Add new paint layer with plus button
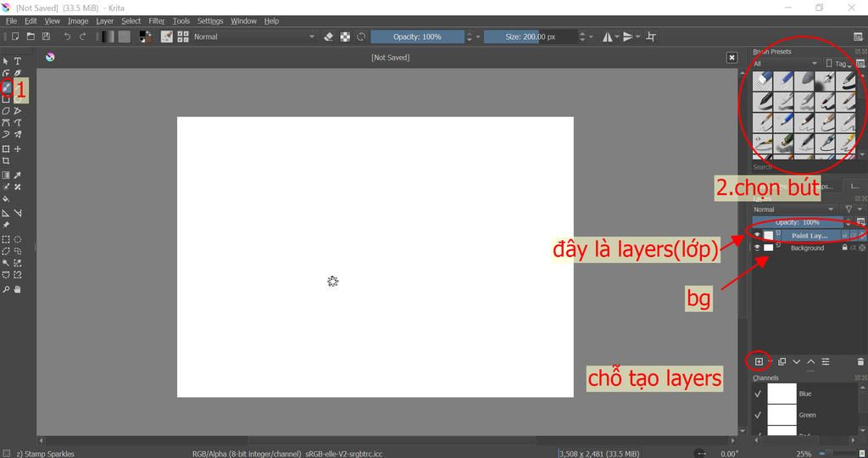This screenshot has height=458, width=868. tap(759, 361)
